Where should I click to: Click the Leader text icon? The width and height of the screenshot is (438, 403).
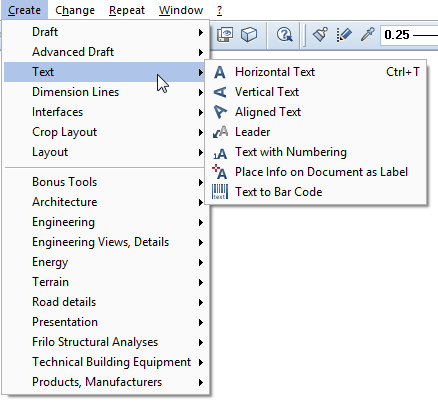[x=220, y=132]
